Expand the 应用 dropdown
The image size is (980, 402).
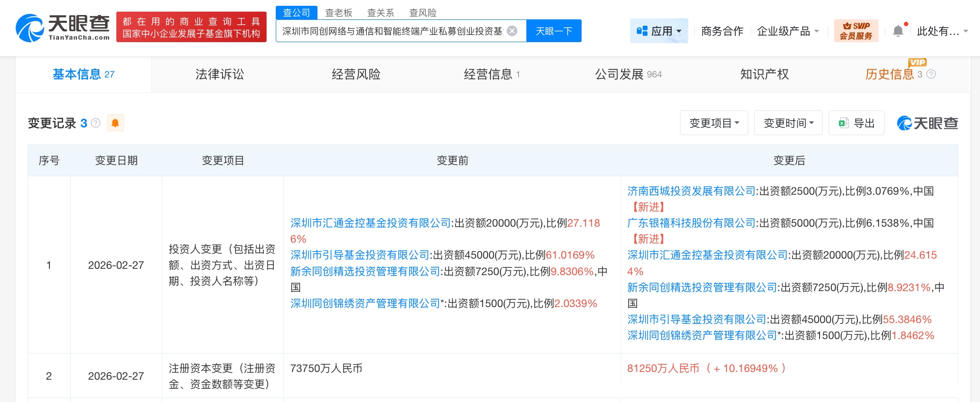(x=659, y=31)
